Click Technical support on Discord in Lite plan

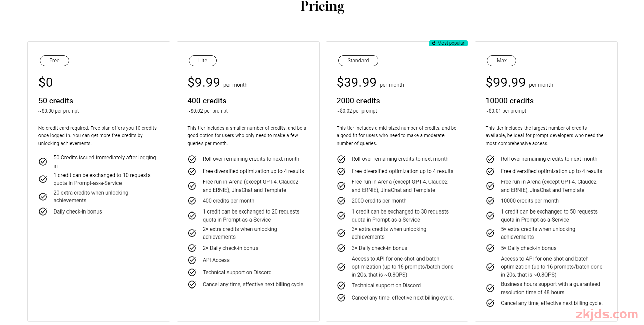(237, 272)
